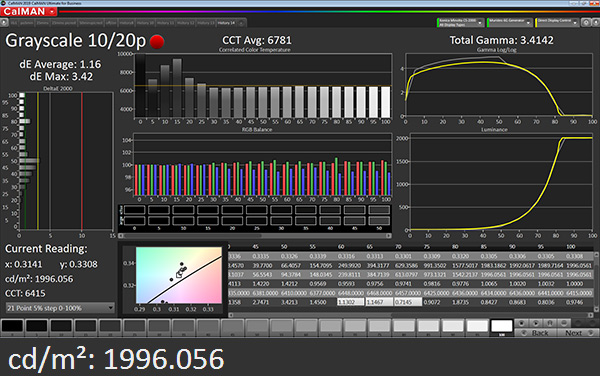
Task: Click the Gamma Log/Log chart
Action: (499, 85)
